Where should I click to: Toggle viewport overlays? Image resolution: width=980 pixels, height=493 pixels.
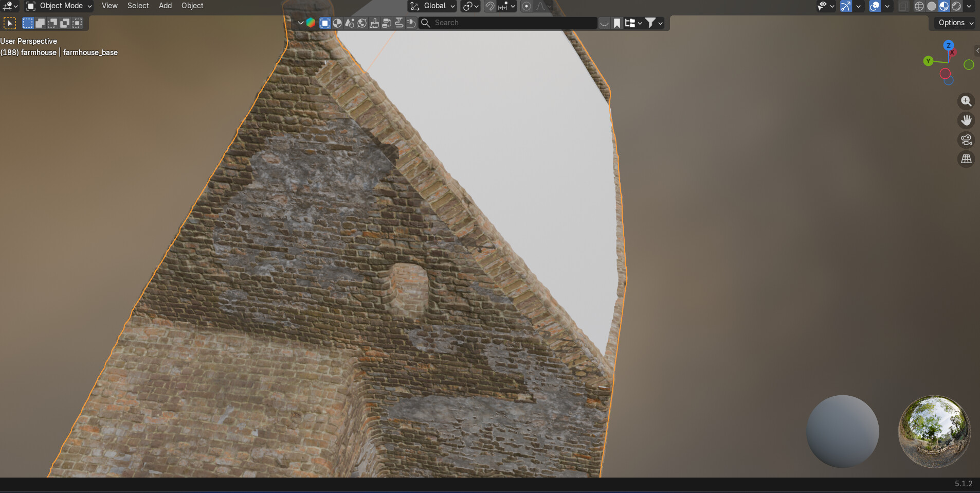tap(875, 6)
